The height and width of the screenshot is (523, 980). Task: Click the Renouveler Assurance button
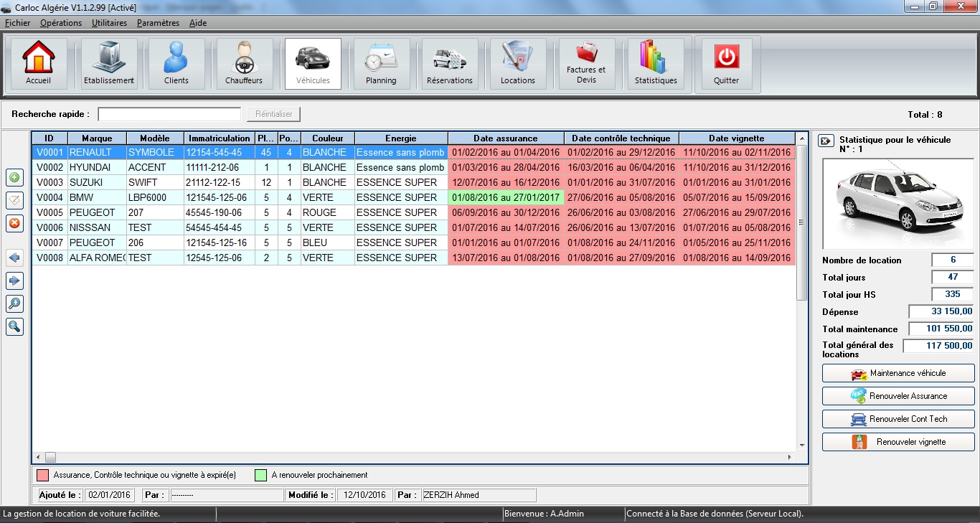click(x=898, y=396)
